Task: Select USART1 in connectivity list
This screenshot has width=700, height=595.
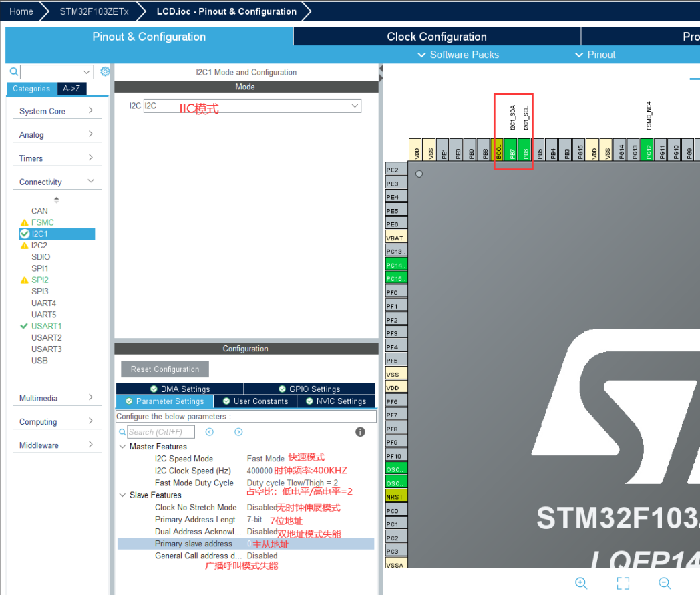Action: click(47, 326)
